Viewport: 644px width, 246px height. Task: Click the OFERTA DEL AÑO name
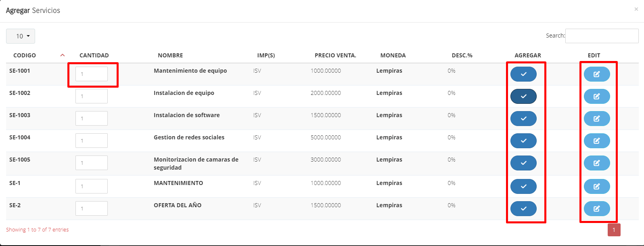[x=178, y=205]
